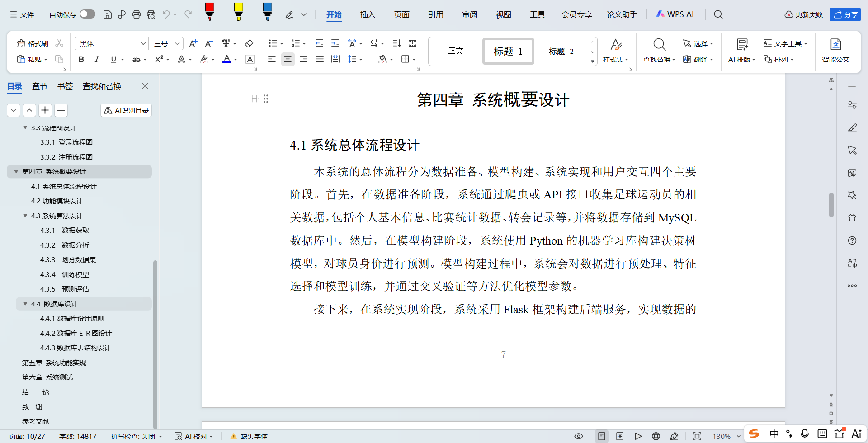Close the navigation pane
This screenshot has width=868, height=443.
145,86
